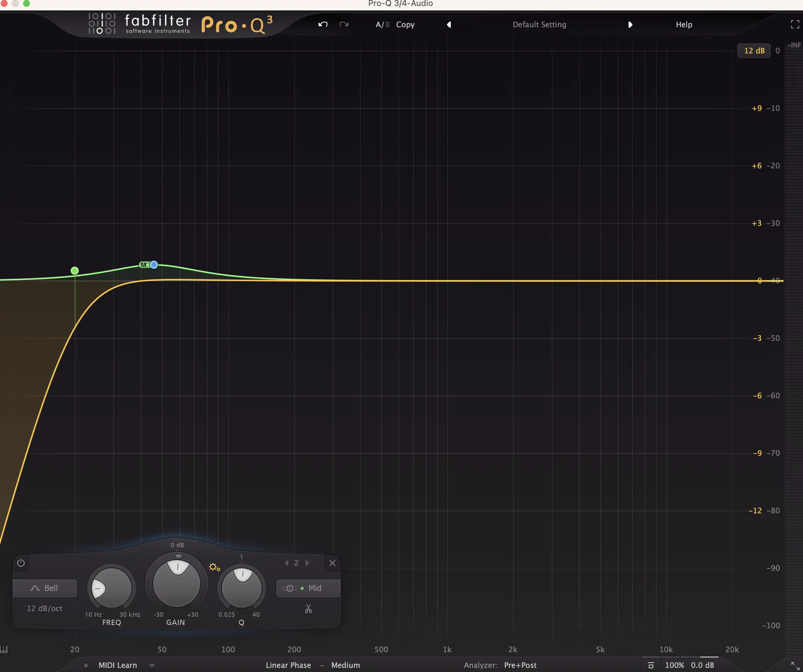Expand the MIDI Learn dropdown arrow
Viewport: 803px width, 672px height.
152,665
